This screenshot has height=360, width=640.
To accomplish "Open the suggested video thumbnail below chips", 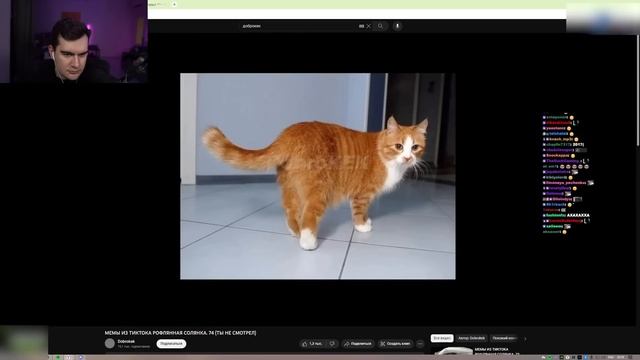I will point(452,351).
